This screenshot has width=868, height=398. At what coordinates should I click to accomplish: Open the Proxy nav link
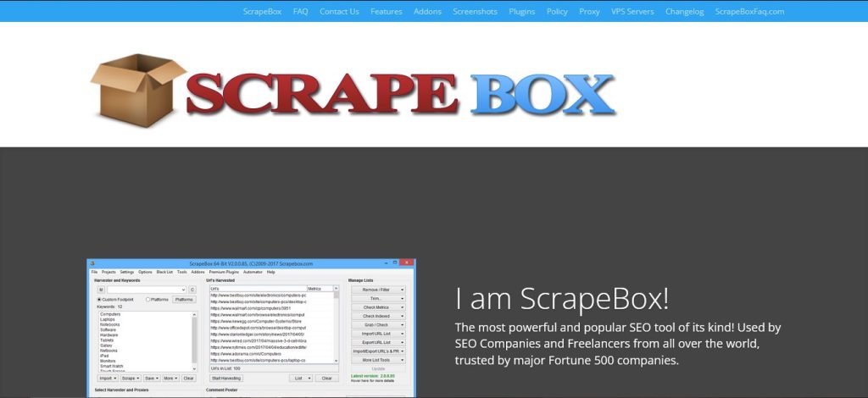point(590,11)
